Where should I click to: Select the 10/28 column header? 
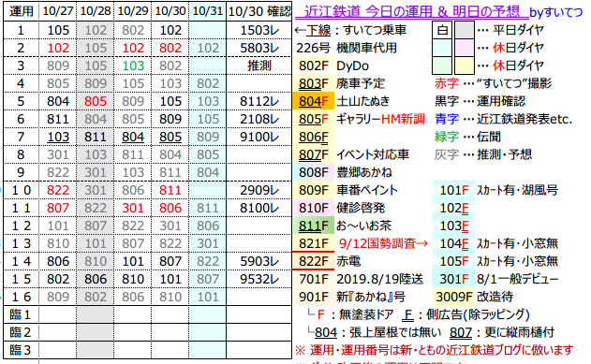(96, 11)
